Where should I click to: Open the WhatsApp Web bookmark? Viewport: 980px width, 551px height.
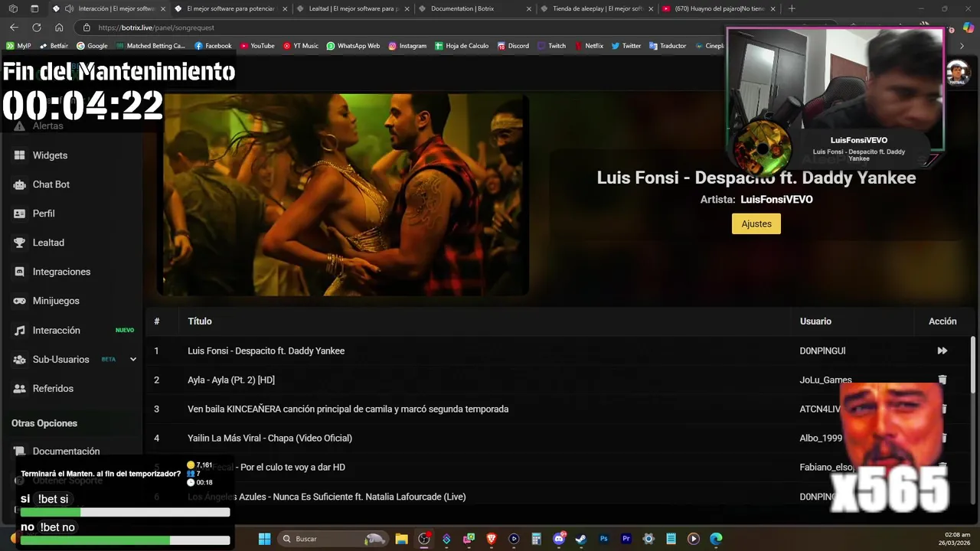[353, 46]
